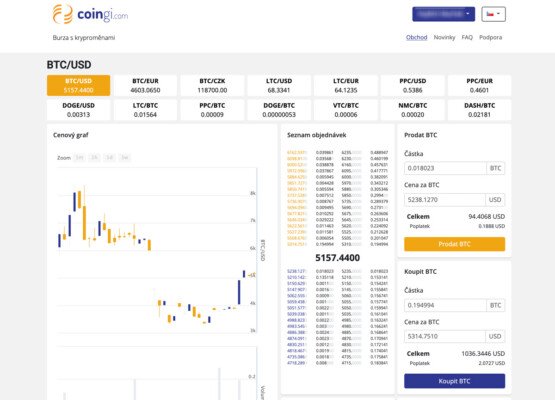Open the language flag dropdown
555x400 pixels.
(493, 14)
